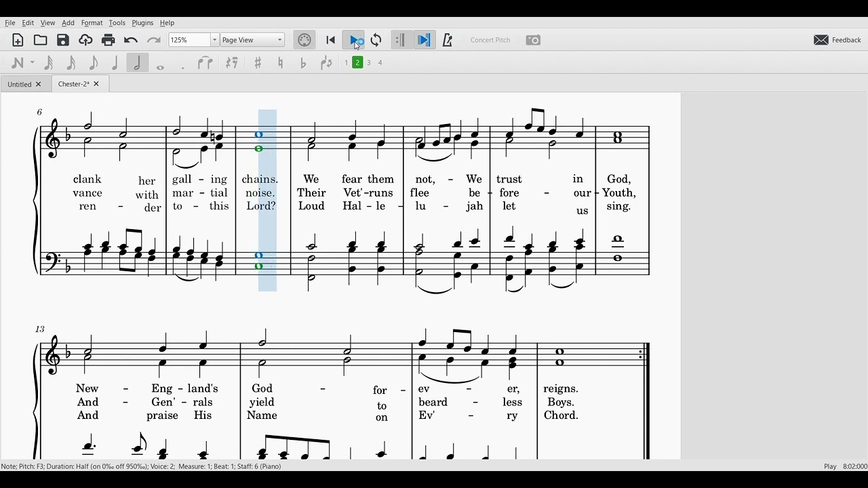Screen dimensions: 868x488
Task: Toggle play repeats button
Action: [400, 40]
